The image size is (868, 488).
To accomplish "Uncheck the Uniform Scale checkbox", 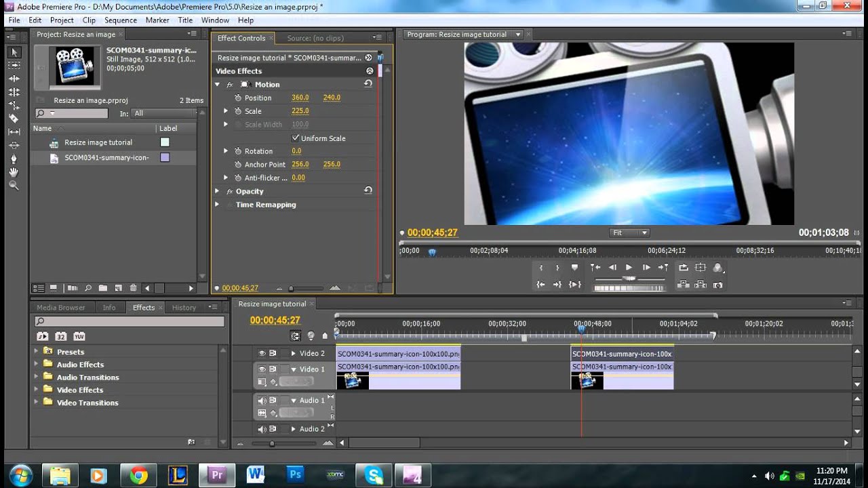I will [x=295, y=138].
